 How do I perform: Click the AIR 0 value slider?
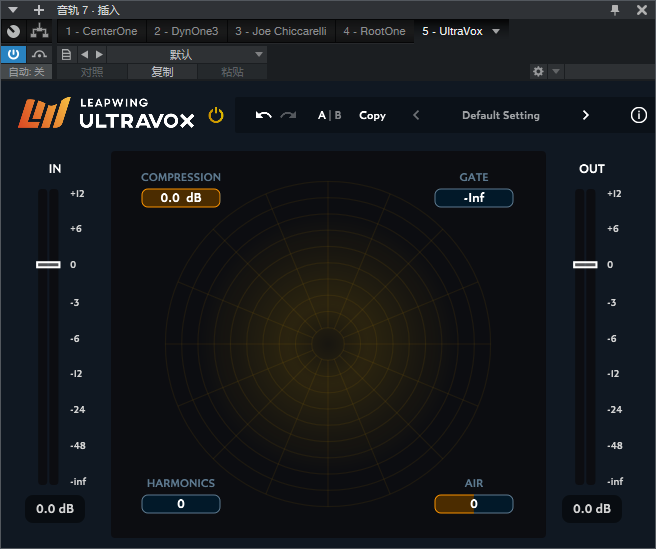[474, 504]
